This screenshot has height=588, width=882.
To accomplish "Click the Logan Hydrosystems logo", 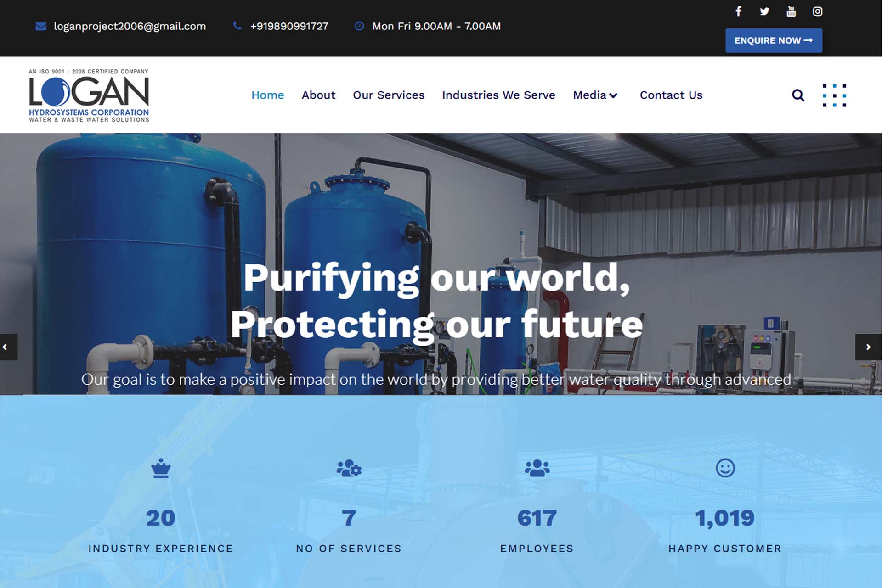I will pos(89,95).
